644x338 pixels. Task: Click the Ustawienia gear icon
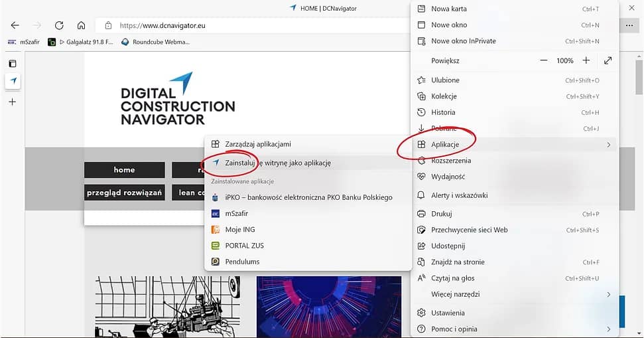tap(421, 313)
